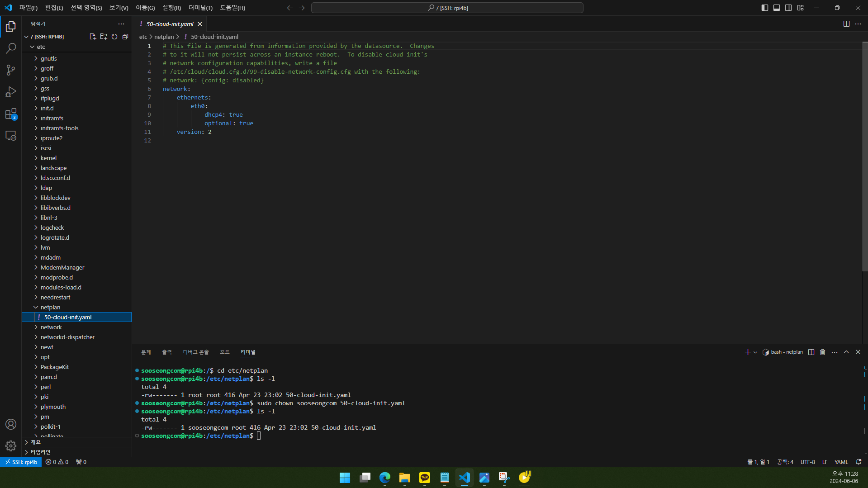Switch to the 디버그 콘솔 panel tab
Screen dimensions: 868x488
click(x=196, y=352)
